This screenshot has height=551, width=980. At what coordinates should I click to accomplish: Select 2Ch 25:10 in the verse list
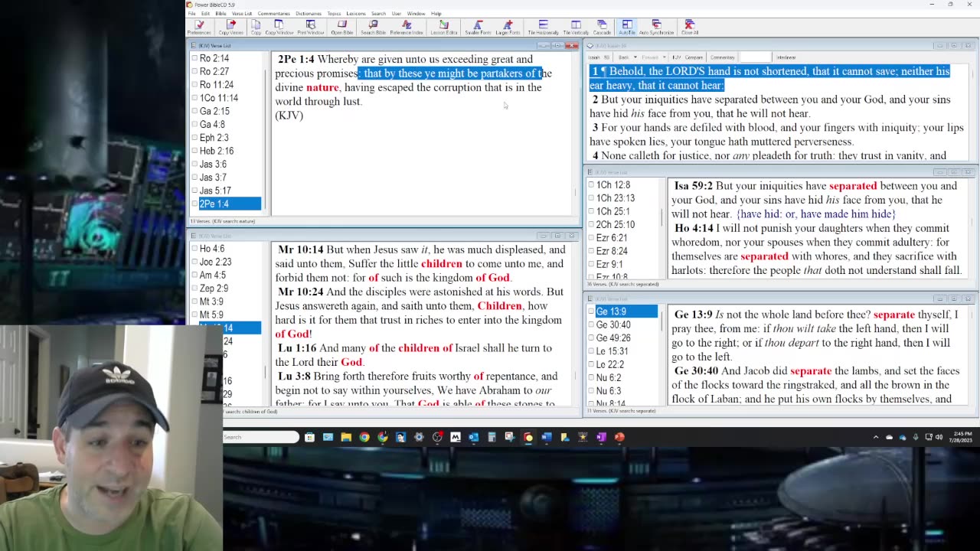coord(615,224)
